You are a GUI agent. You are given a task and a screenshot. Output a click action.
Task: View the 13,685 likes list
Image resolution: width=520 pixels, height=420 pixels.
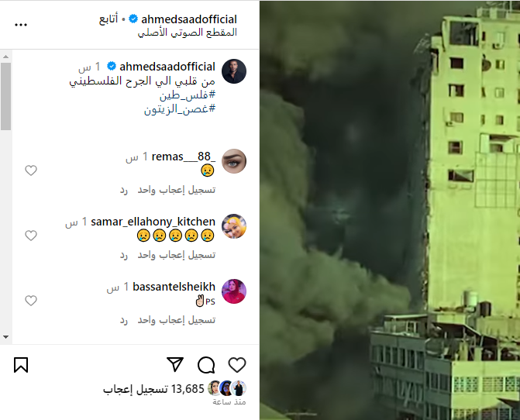point(153,388)
